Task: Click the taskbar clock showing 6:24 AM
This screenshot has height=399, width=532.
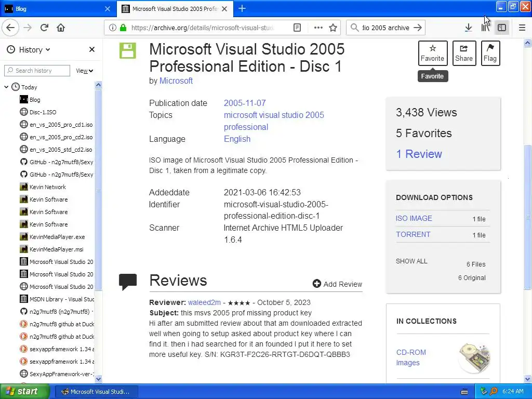Action: tap(513, 392)
